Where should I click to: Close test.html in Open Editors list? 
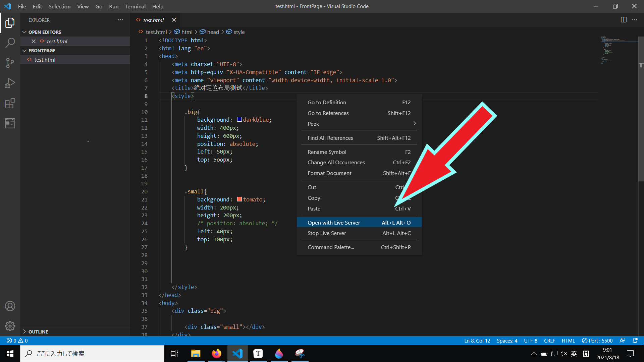tap(34, 41)
